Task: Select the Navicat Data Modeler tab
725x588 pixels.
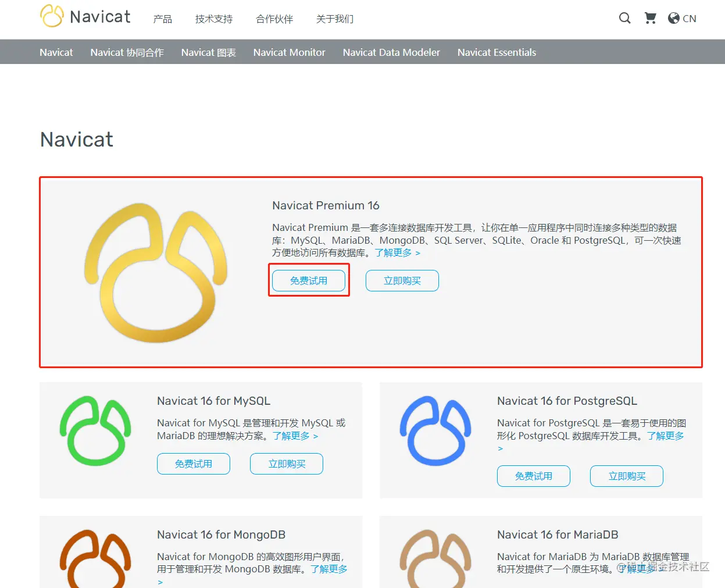Action: pos(391,52)
